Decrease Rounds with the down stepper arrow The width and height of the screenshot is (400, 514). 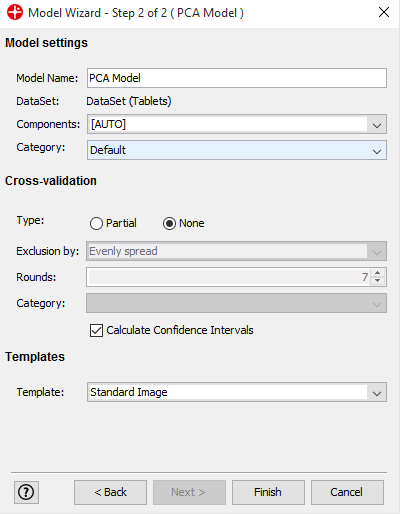click(x=377, y=281)
